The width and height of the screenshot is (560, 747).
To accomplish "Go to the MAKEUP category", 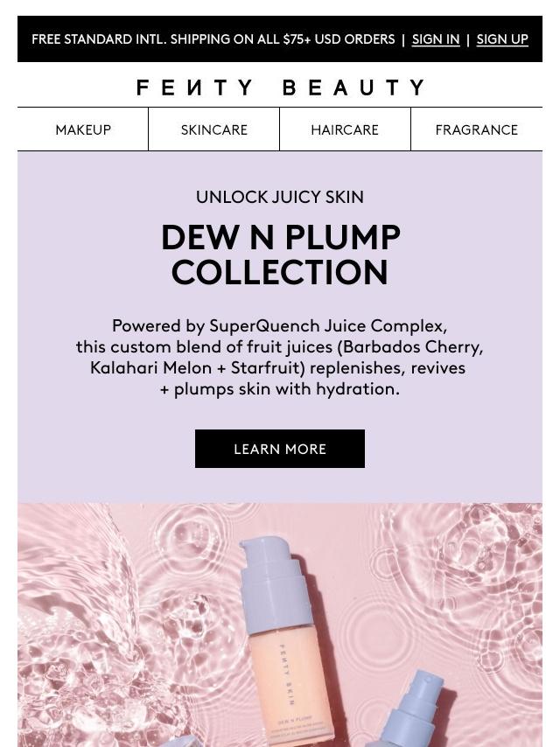I will click(x=83, y=129).
